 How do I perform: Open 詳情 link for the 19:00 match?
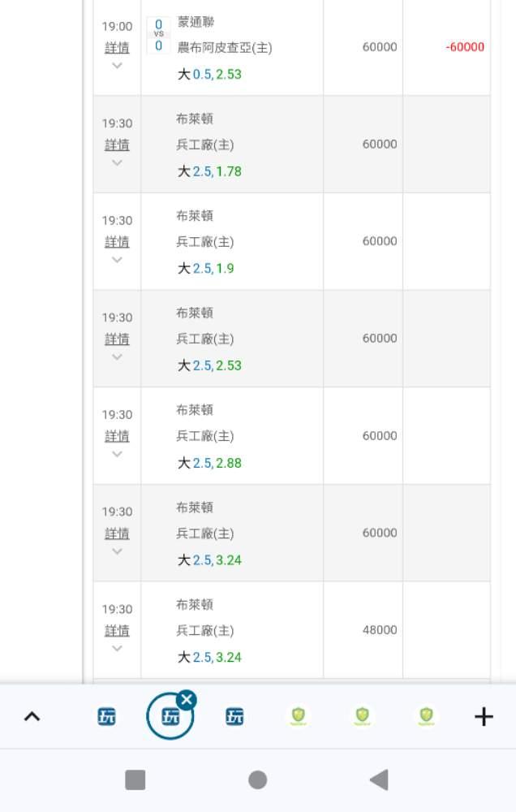(117, 48)
